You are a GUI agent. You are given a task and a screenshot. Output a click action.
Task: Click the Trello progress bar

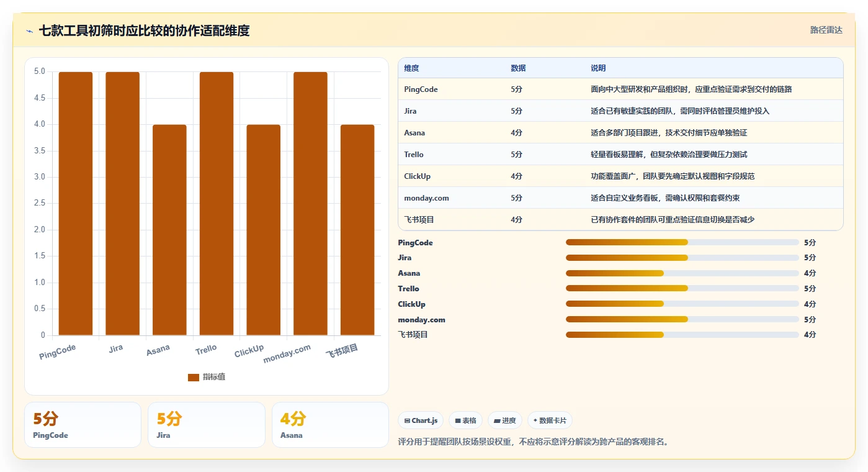coord(682,288)
